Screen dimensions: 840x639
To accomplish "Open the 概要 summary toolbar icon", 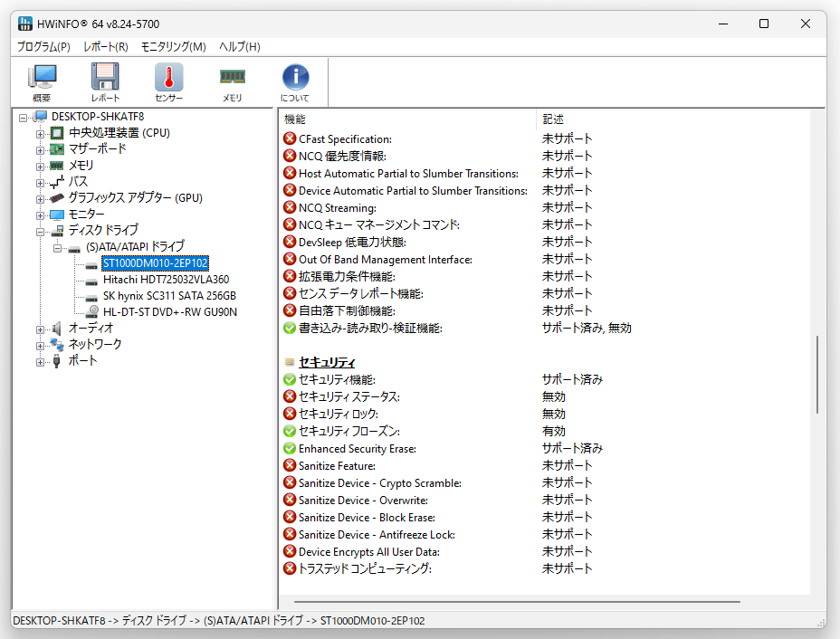I will (x=42, y=82).
